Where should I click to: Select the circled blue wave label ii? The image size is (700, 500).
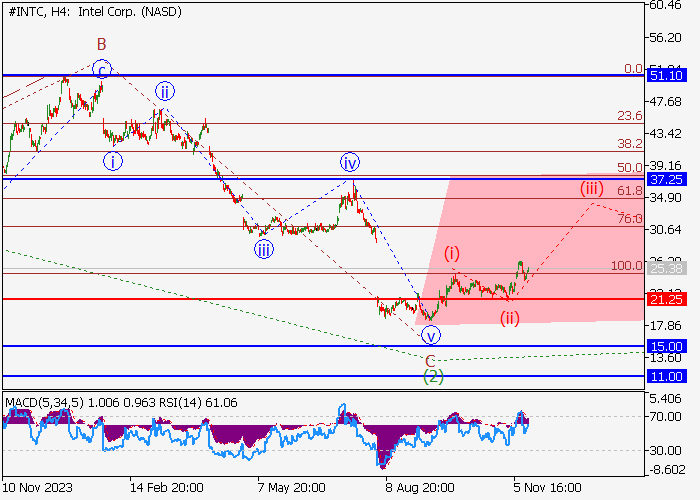165,92
